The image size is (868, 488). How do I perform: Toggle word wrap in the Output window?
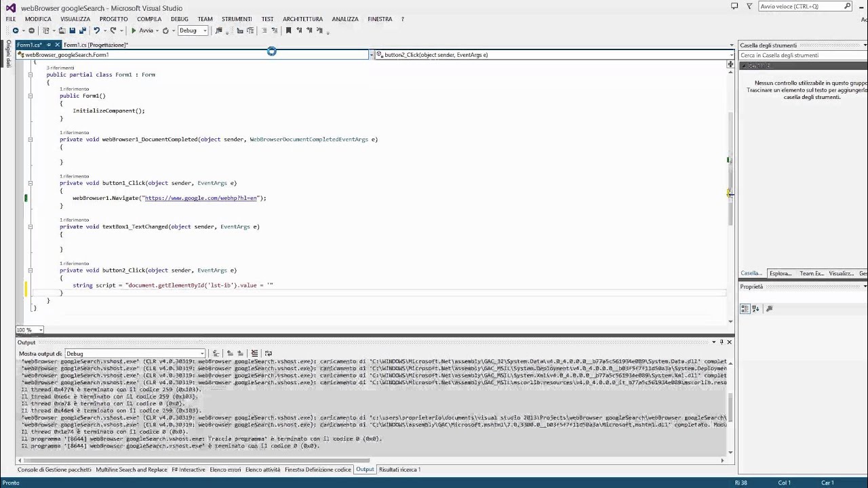[269, 353]
